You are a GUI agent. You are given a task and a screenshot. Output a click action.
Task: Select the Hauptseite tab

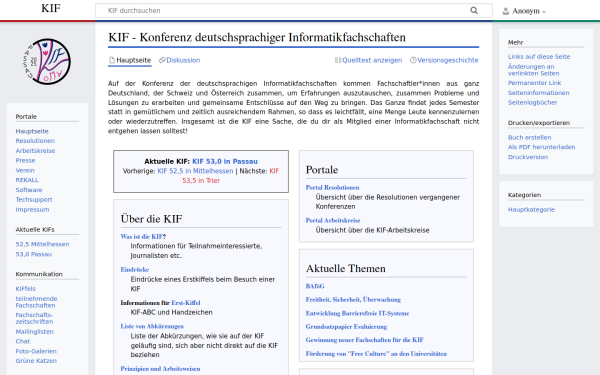pyautogui.click(x=130, y=60)
